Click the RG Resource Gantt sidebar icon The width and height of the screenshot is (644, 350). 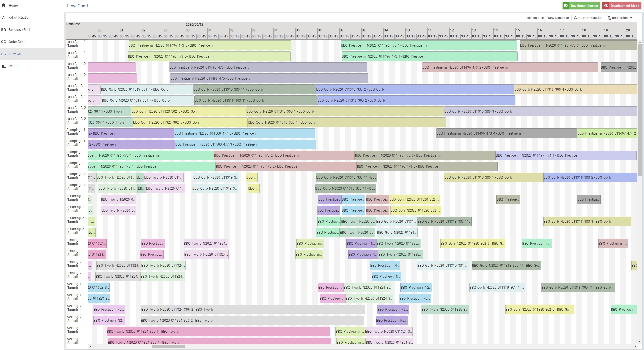pos(4,29)
